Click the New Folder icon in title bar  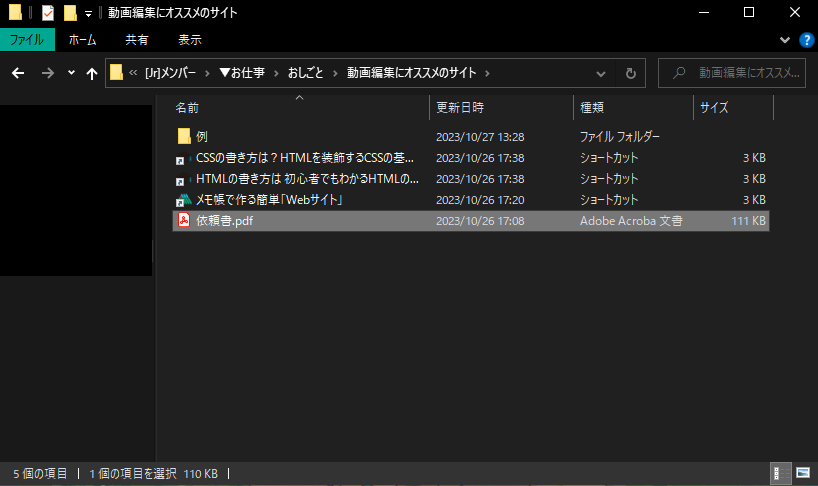(x=69, y=13)
